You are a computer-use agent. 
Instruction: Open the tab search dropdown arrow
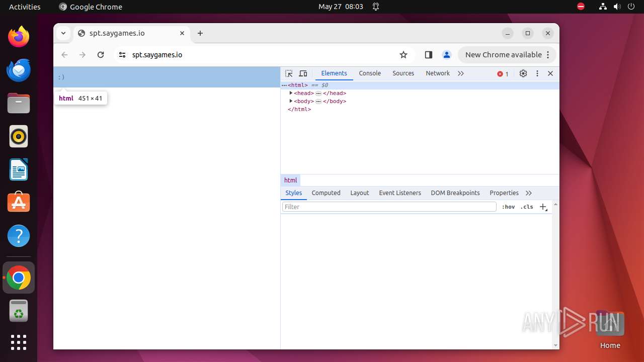[x=63, y=33]
